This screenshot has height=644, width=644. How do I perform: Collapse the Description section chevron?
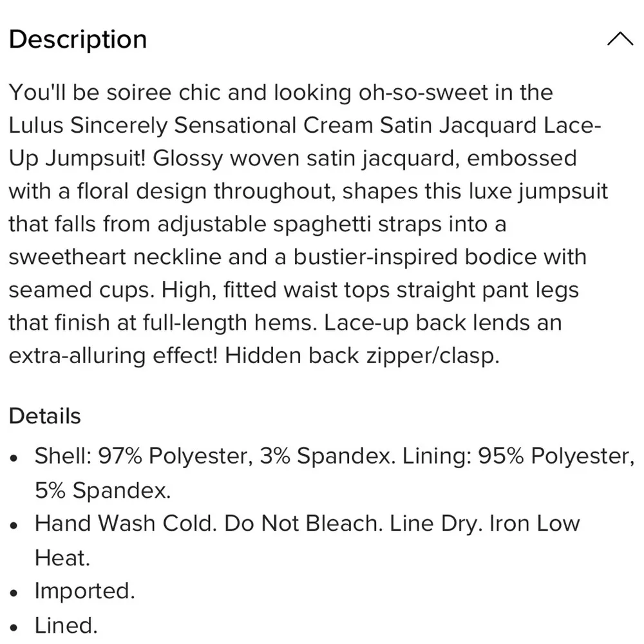coord(620,40)
